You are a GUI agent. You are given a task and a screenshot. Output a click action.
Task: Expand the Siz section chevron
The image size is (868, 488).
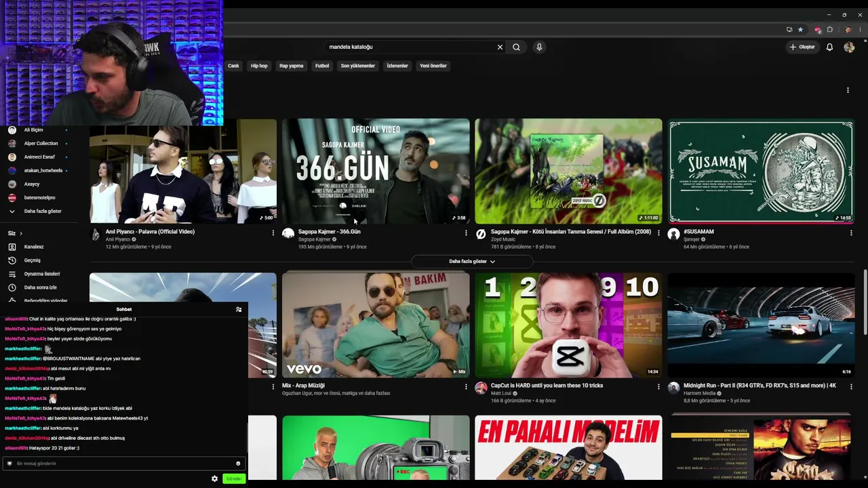(x=22, y=233)
